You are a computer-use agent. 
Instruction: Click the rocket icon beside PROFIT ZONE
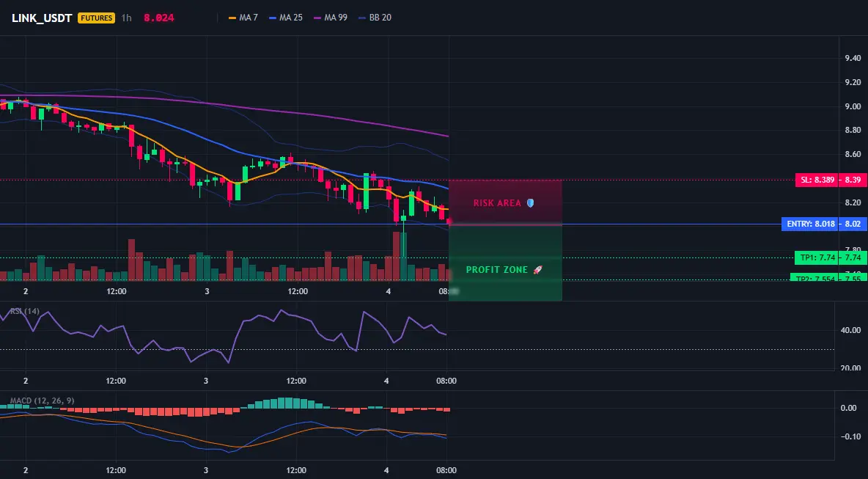click(537, 270)
